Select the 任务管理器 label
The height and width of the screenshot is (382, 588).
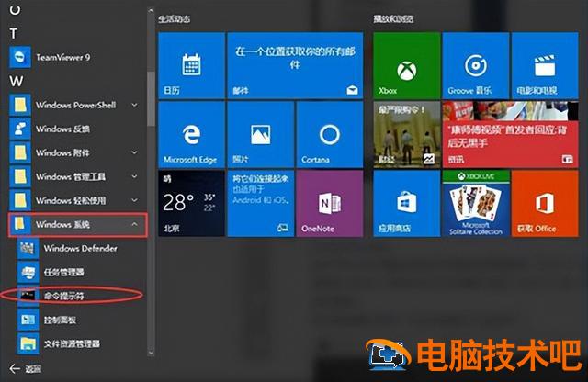[x=63, y=272]
